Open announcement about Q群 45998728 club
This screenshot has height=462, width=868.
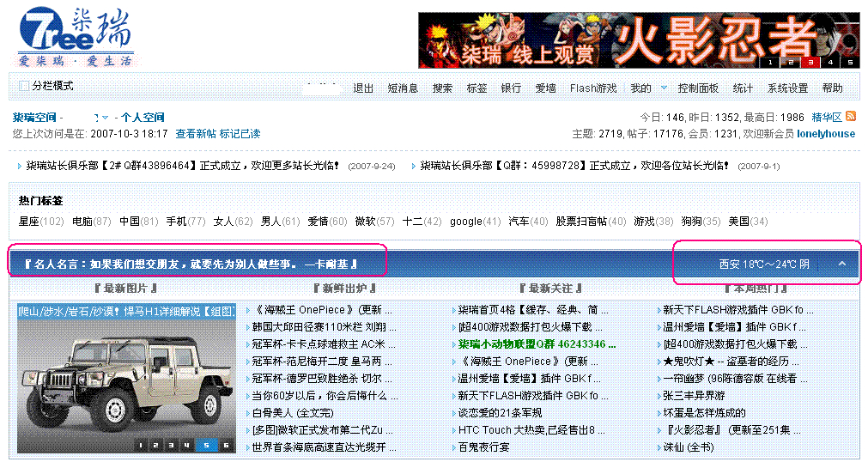(574, 166)
